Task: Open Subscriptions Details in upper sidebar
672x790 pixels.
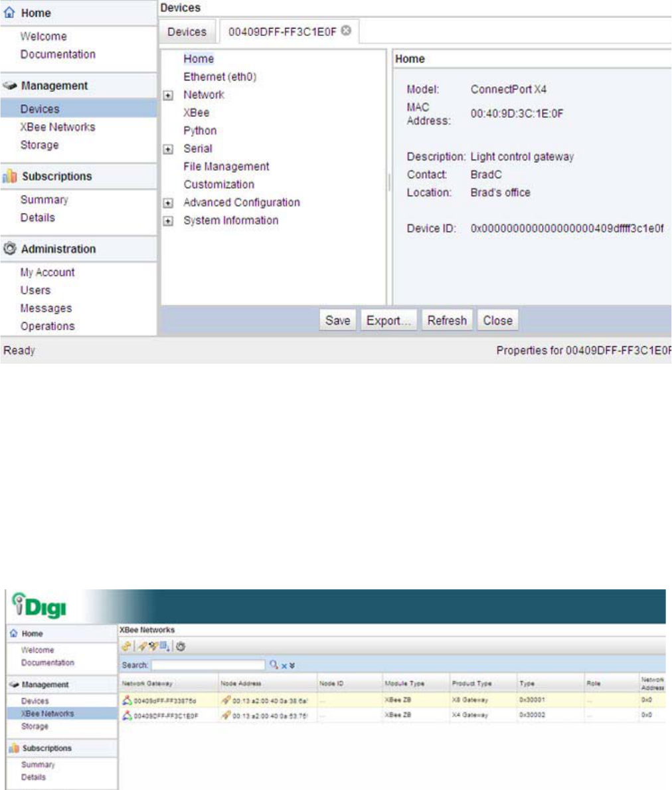Action: pyautogui.click(x=37, y=218)
